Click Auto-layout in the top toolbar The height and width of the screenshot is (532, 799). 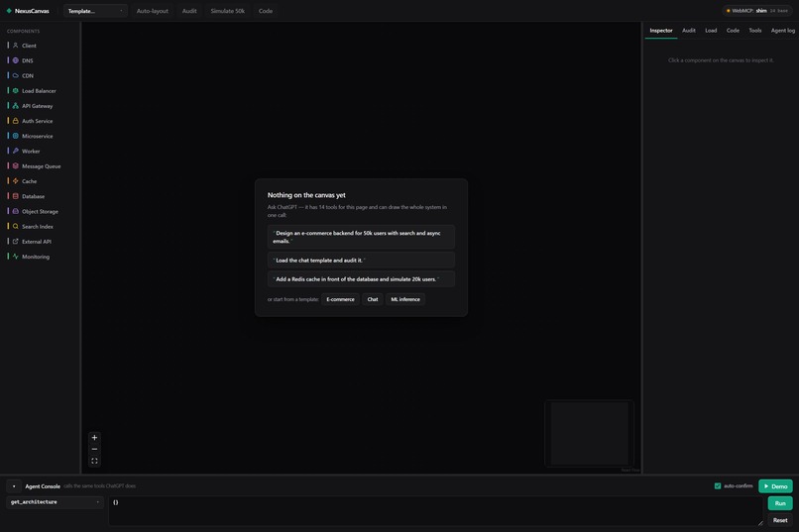[x=152, y=11]
